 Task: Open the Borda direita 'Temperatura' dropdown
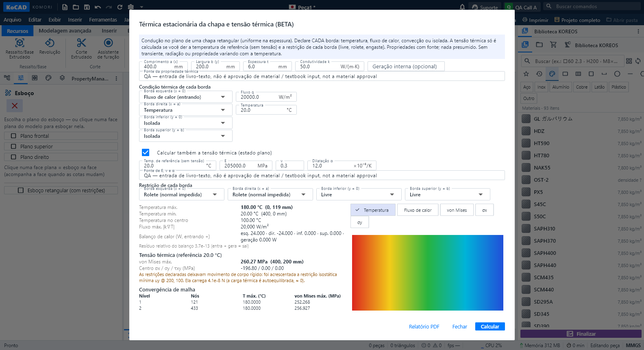186,110
